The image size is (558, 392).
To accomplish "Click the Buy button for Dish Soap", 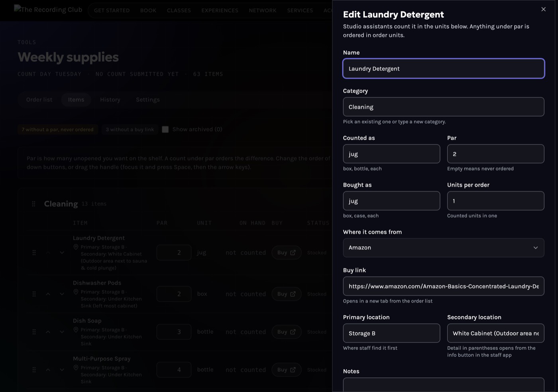I will [287, 332].
